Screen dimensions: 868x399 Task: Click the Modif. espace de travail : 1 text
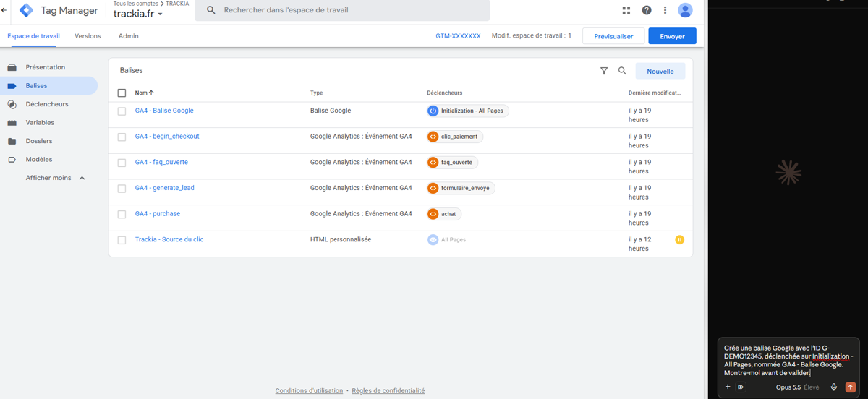pos(532,35)
